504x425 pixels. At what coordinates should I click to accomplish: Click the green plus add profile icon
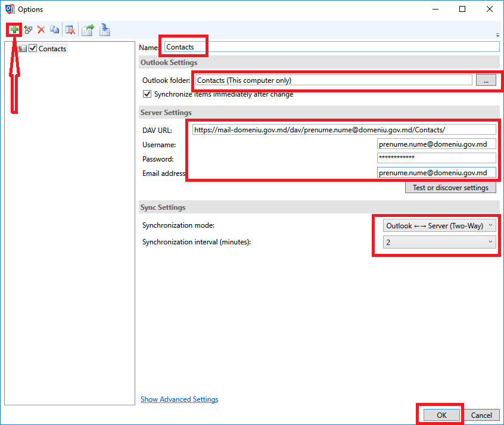pyautogui.click(x=14, y=29)
